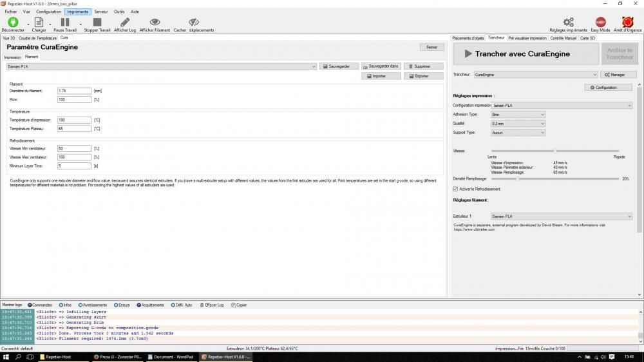Open Document - WordPad taskbar item
Viewport: 644px width, 362px height.
[x=171, y=357]
